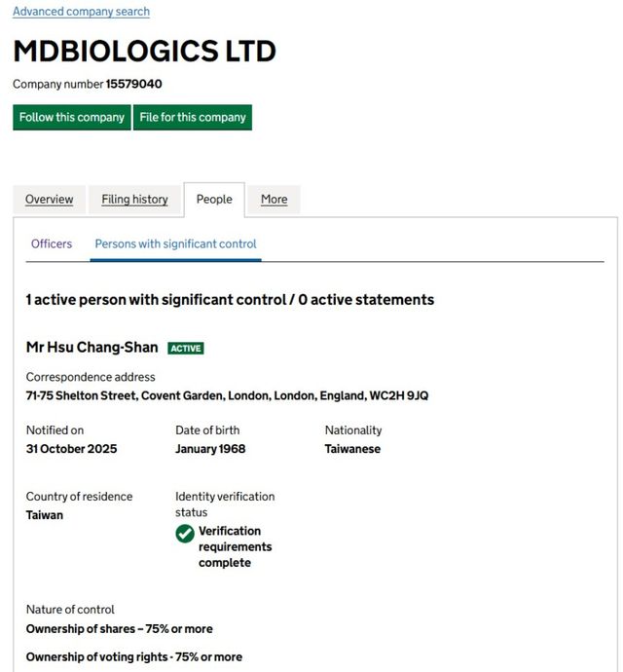Select the People tab
623x672 pixels.
[214, 200]
